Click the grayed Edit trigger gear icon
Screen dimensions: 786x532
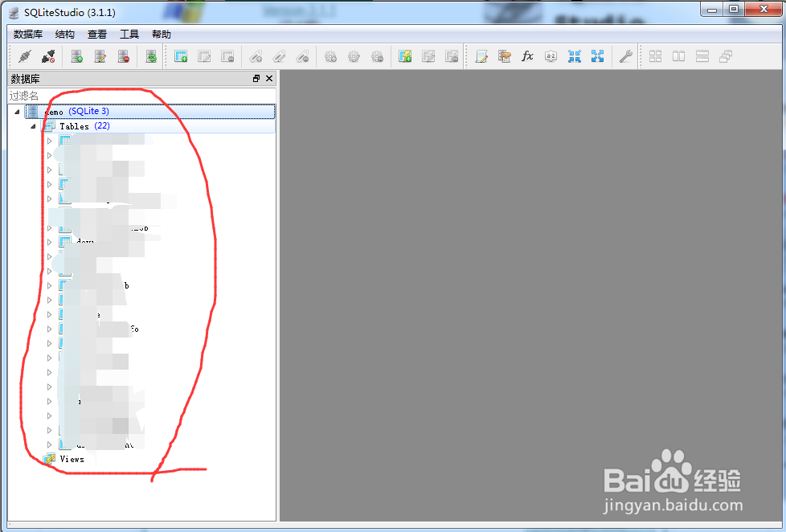pyautogui.click(x=354, y=56)
